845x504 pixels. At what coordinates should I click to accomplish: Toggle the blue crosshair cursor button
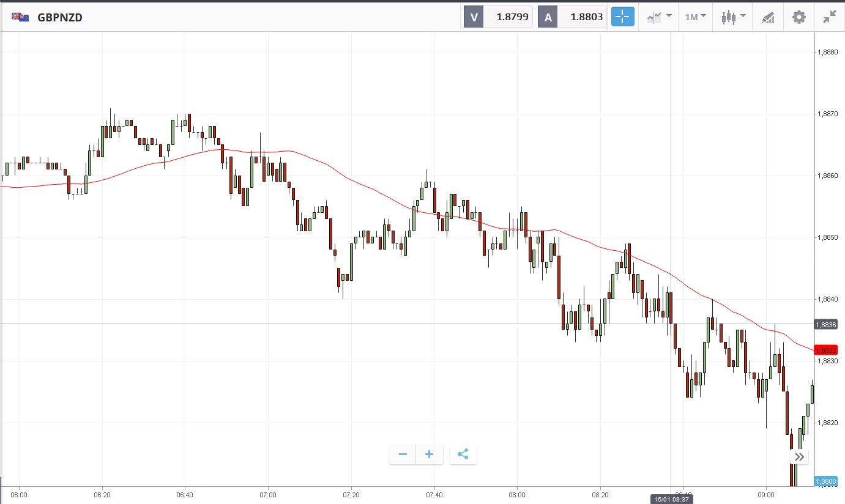[x=623, y=17]
